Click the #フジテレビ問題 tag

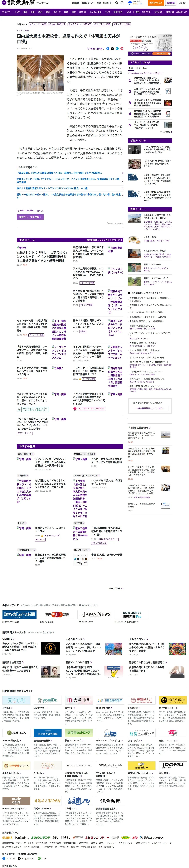point(122,24)
